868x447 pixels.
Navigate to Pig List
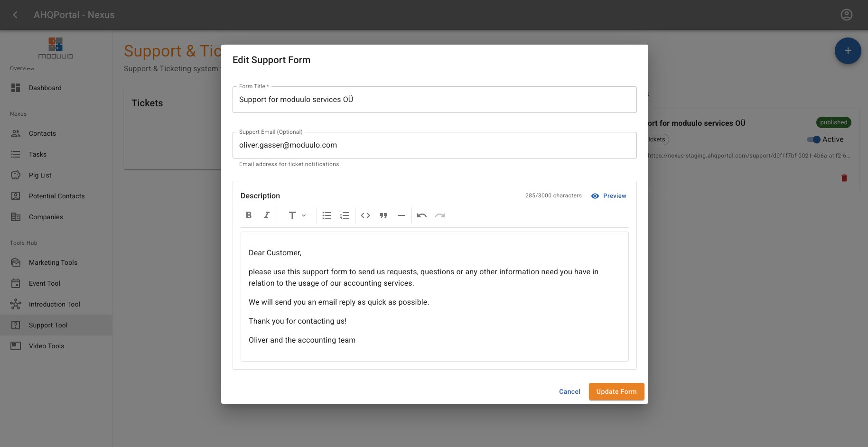40,175
